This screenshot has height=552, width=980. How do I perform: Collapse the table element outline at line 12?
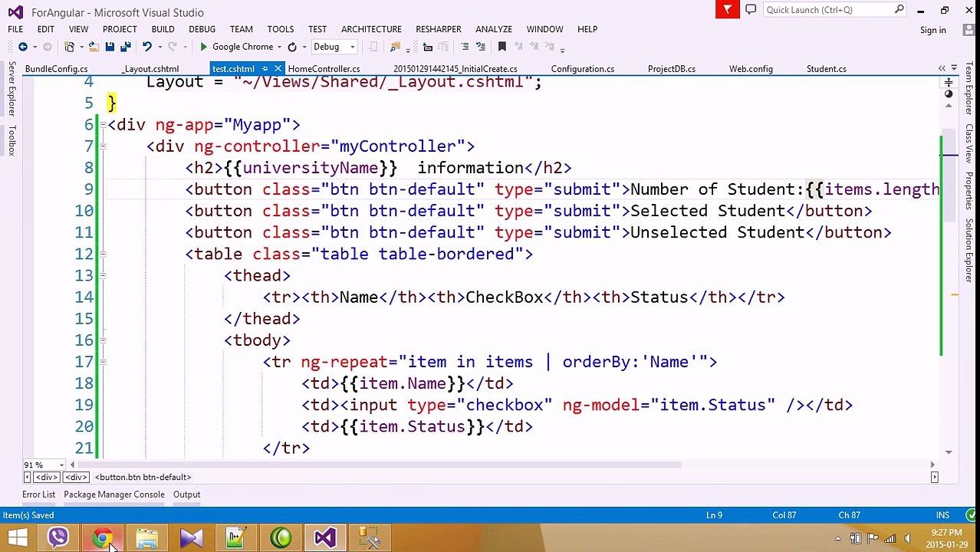[x=103, y=254]
